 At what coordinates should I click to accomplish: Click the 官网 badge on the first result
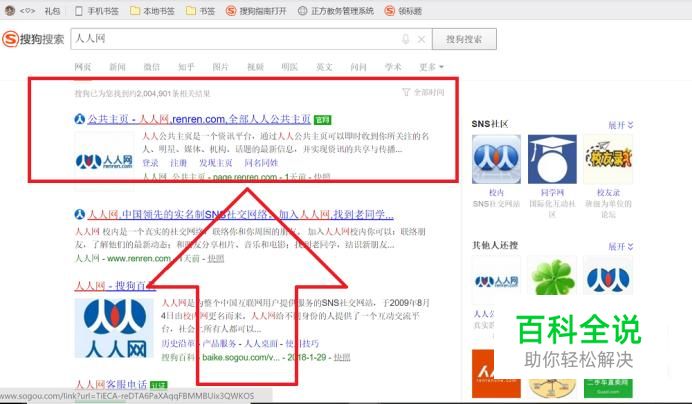click(322, 120)
